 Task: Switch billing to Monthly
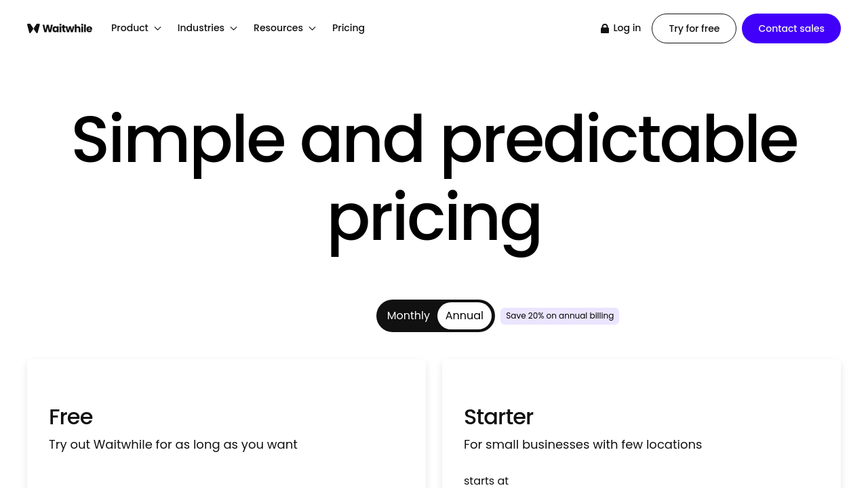tap(408, 316)
